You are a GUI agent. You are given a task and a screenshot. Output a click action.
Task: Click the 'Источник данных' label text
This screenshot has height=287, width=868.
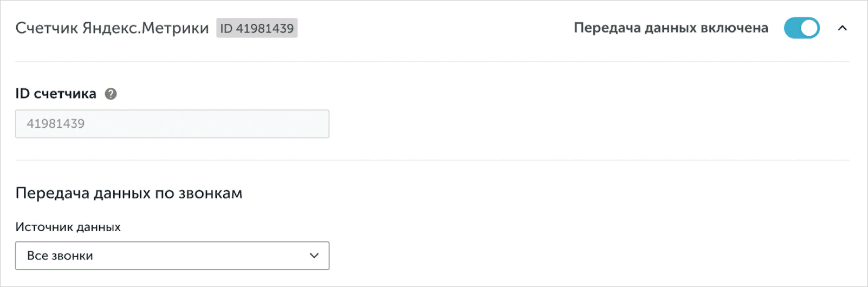tap(68, 227)
